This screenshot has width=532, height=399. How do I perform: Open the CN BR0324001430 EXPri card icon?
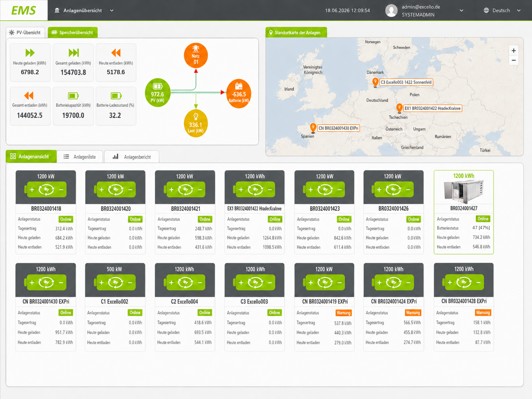click(x=46, y=283)
